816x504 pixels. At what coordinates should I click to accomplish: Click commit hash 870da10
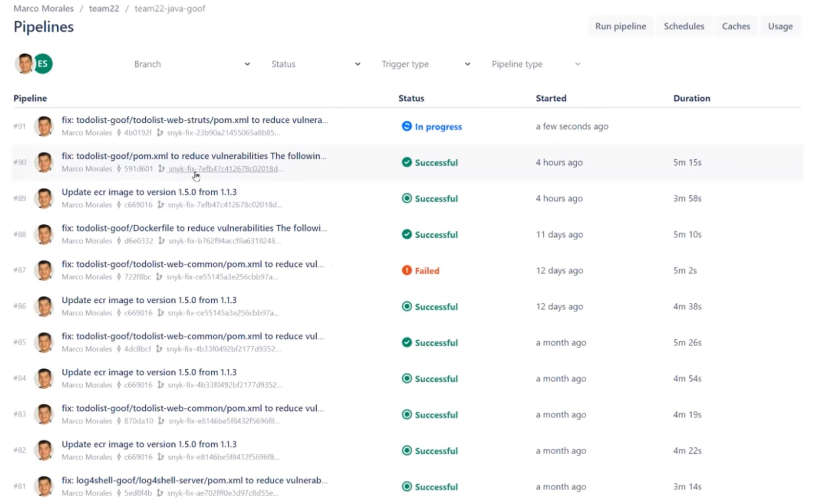point(138,421)
